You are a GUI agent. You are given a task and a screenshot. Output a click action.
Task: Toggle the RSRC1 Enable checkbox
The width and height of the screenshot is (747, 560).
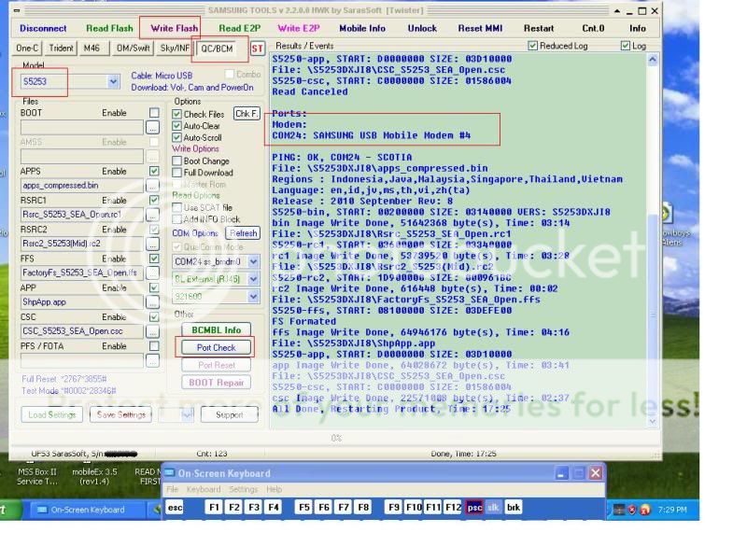pyautogui.click(x=154, y=200)
